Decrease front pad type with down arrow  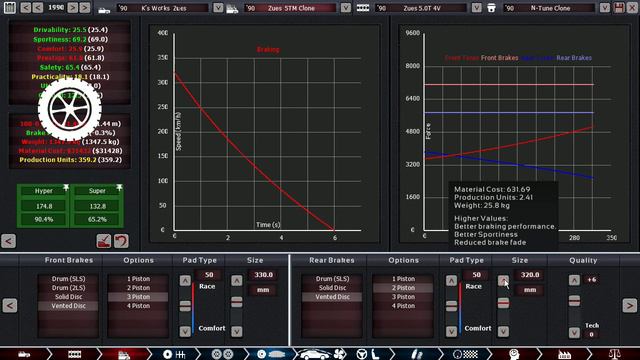click(x=185, y=331)
